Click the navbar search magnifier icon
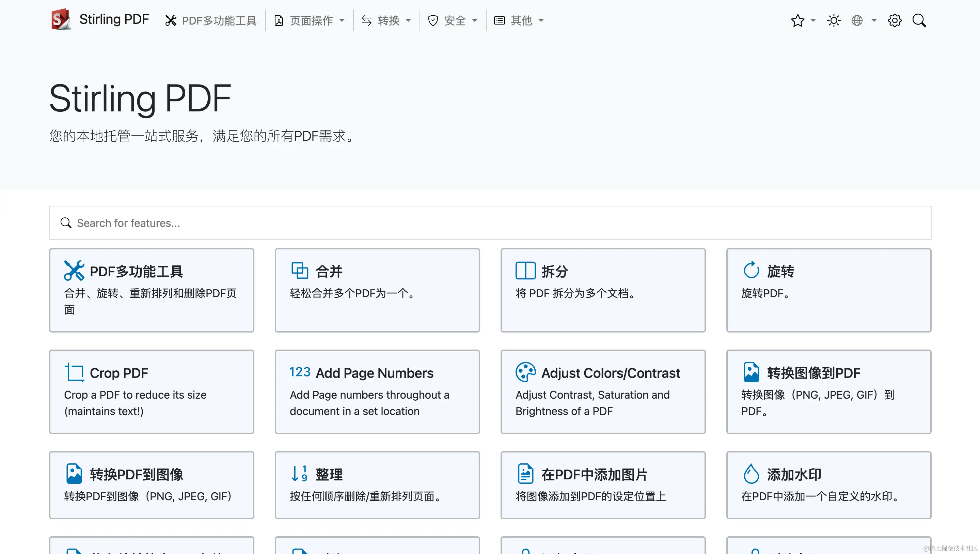This screenshot has width=980, height=554. [x=919, y=20]
